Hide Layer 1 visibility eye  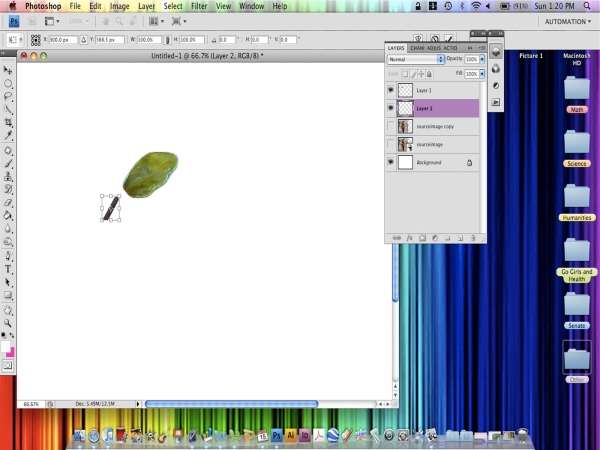390,90
